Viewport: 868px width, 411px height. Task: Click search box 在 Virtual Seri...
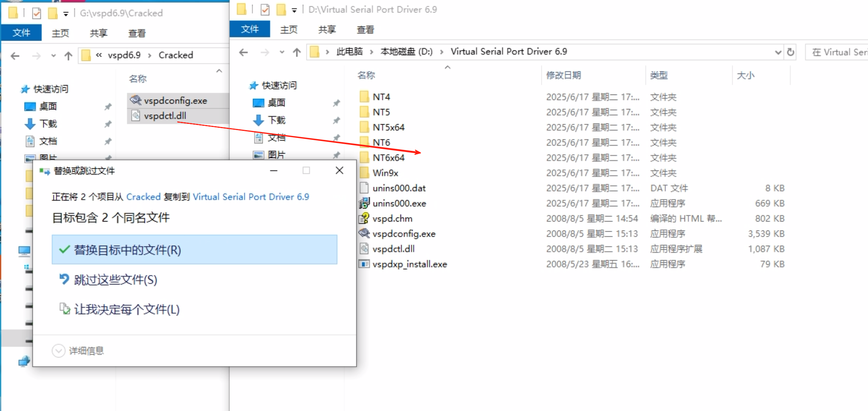(836, 52)
